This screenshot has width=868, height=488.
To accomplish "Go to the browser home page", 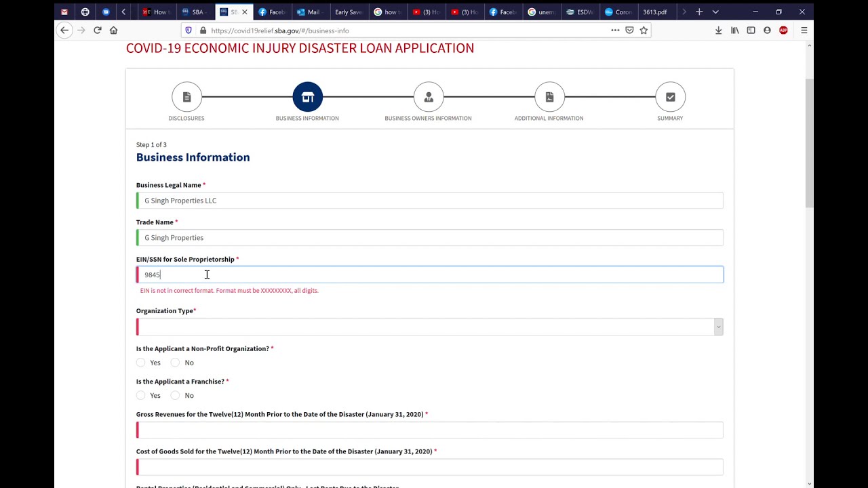I will coord(114,30).
